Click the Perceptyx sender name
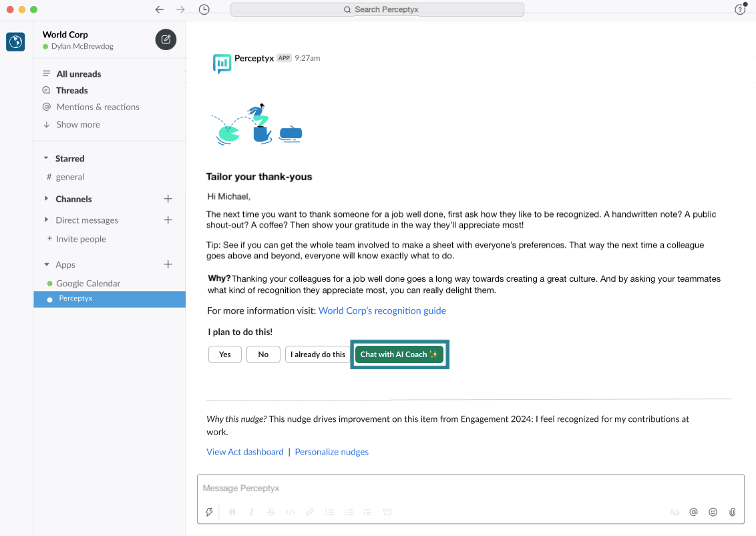Screen dimensions: 756x536 pos(254,58)
